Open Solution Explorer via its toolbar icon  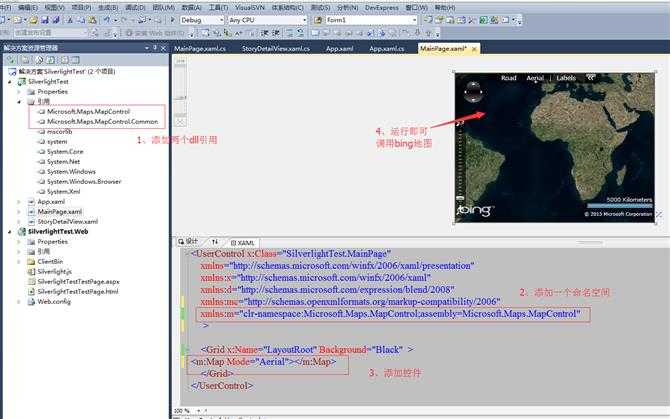pyautogui.click(x=428, y=20)
